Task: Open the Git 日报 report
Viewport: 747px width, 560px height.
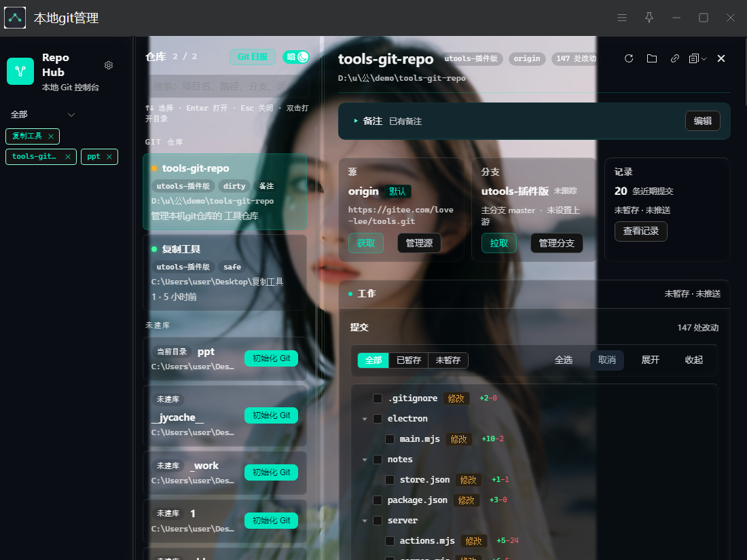Action: pyautogui.click(x=253, y=57)
